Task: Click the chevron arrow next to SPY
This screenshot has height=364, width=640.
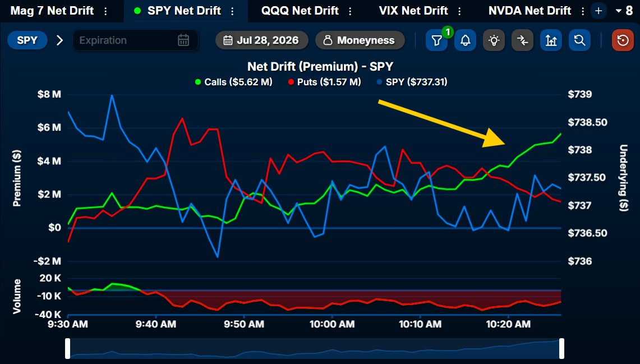Action: [x=59, y=40]
